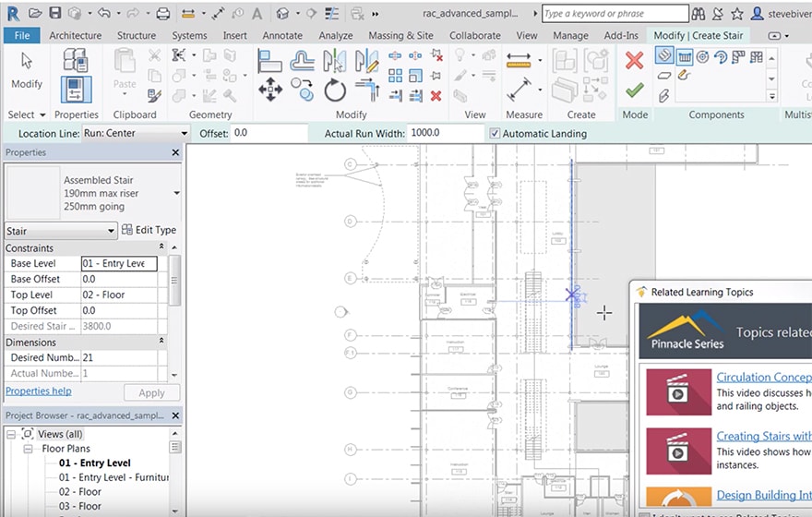Open the Design Building link
The width and height of the screenshot is (812, 517).
(764, 495)
